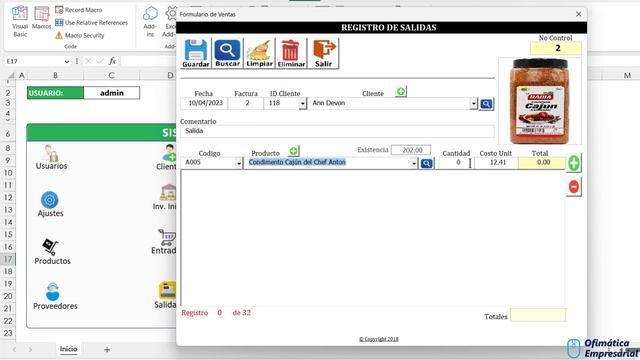Click inside the line items list area

pos(373,238)
